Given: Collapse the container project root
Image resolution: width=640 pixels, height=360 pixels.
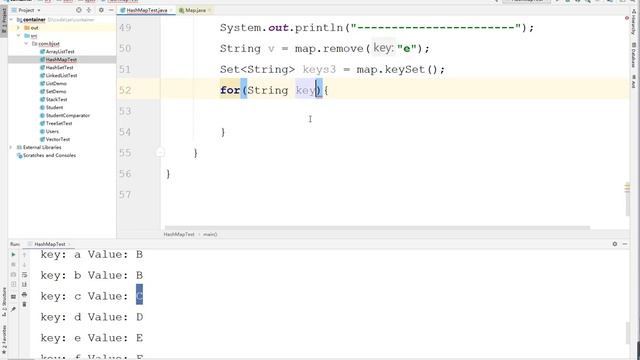Looking at the screenshot, I should pyautogui.click(x=11, y=20).
